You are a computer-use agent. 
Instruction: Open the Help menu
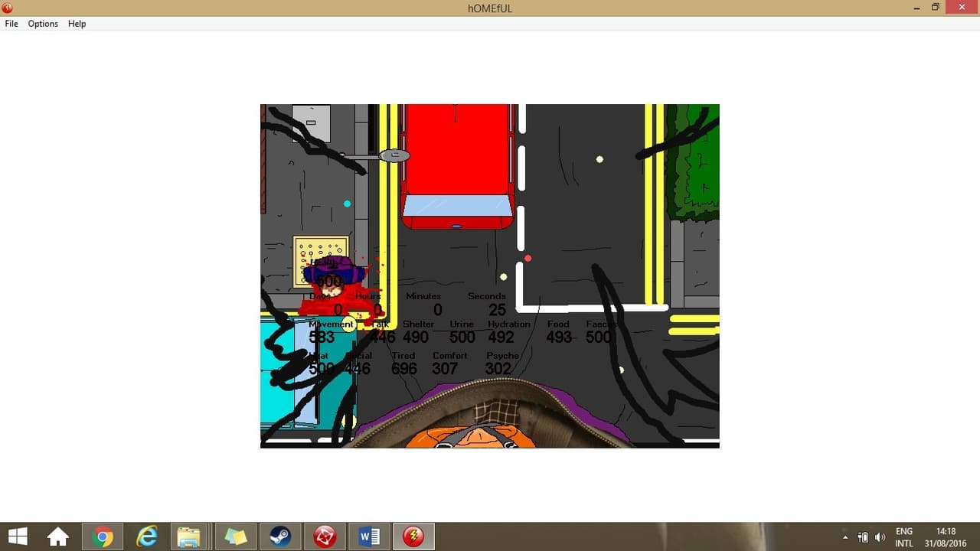(77, 24)
